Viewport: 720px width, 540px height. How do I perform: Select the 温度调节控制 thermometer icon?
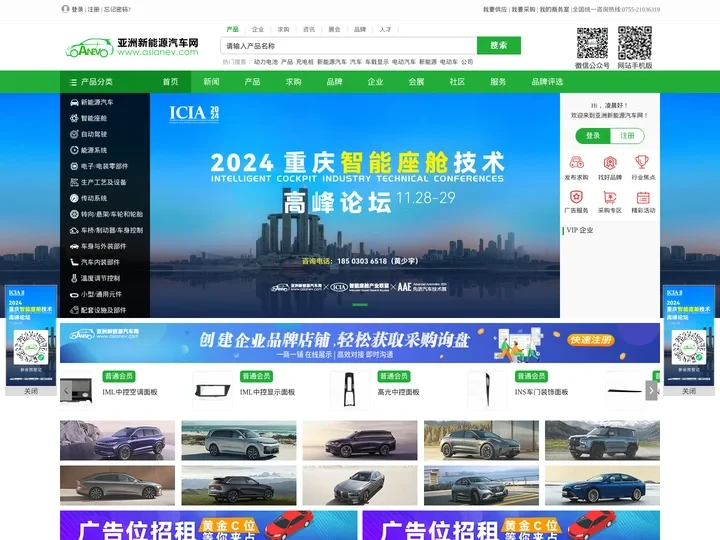(74, 278)
